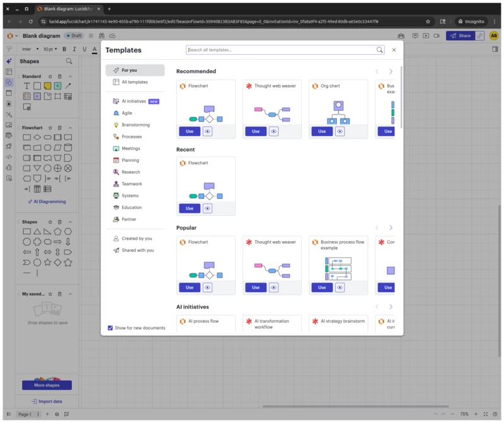This screenshot has width=504, height=423.
Task: Collapse the Standard shapes section
Action: click(x=70, y=76)
